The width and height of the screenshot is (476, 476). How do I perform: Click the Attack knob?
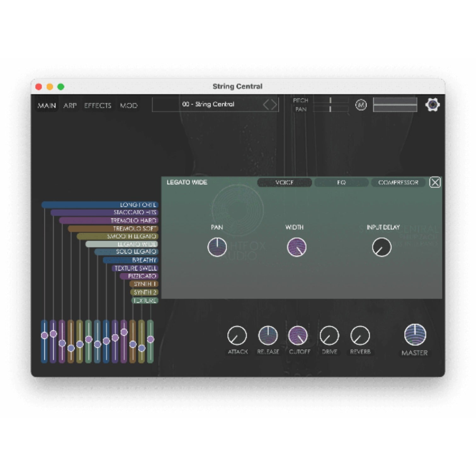tap(237, 335)
